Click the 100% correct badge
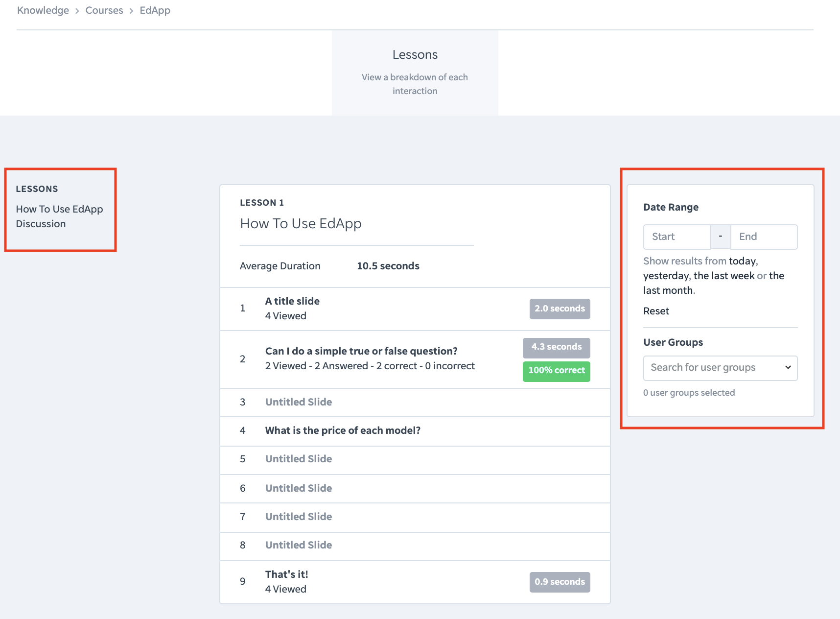Screen dimensions: 840x619 pyautogui.click(x=557, y=371)
